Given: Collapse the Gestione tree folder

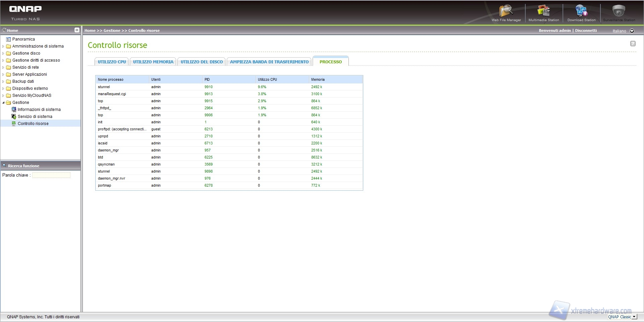Looking at the screenshot, I should point(3,103).
